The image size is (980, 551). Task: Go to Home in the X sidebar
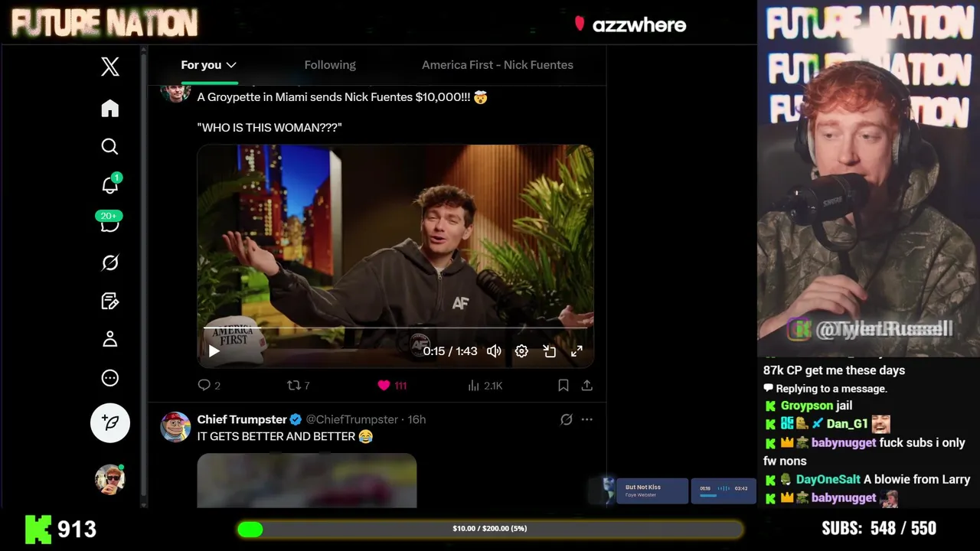(x=109, y=108)
